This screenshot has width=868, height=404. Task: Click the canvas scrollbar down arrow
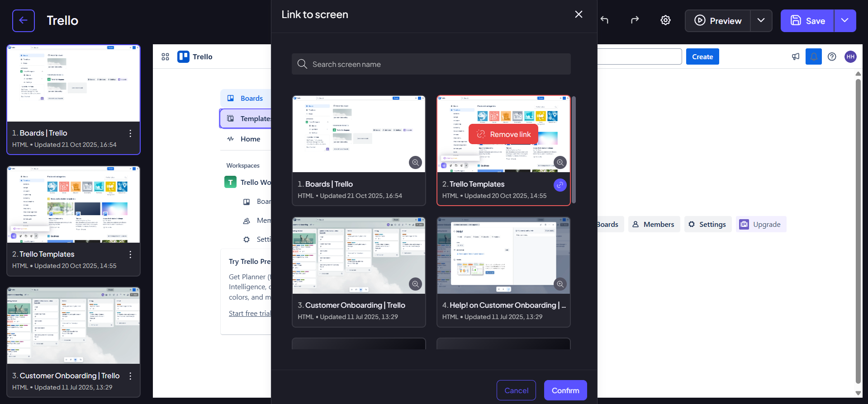pos(858,393)
